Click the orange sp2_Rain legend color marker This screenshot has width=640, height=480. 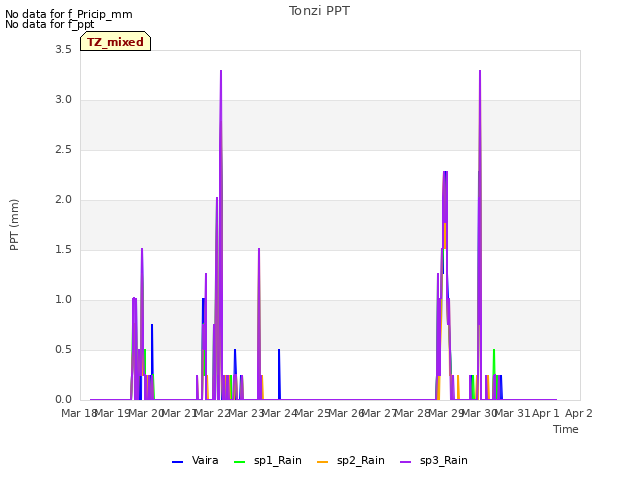pyautogui.click(x=322, y=462)
